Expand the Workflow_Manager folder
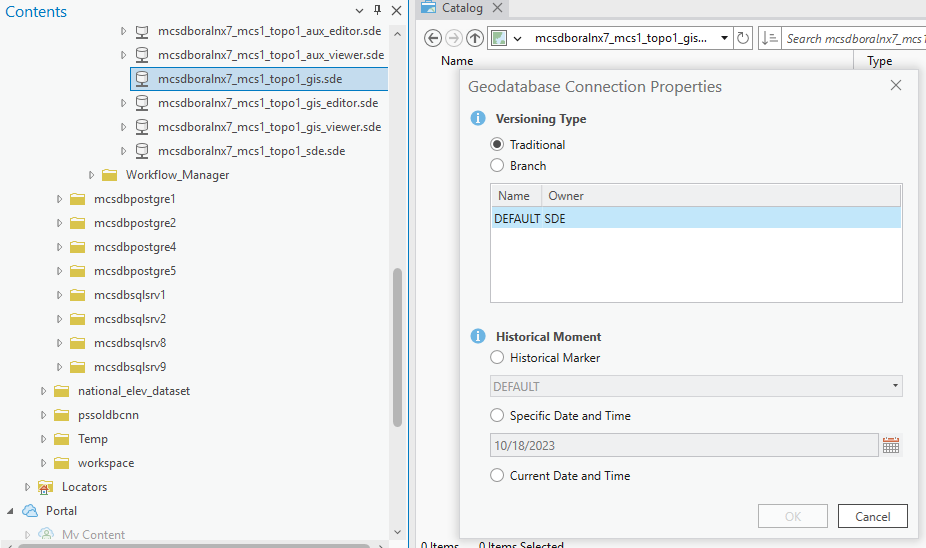The width and height of the screenshot is (926, 548). [91, 175]
